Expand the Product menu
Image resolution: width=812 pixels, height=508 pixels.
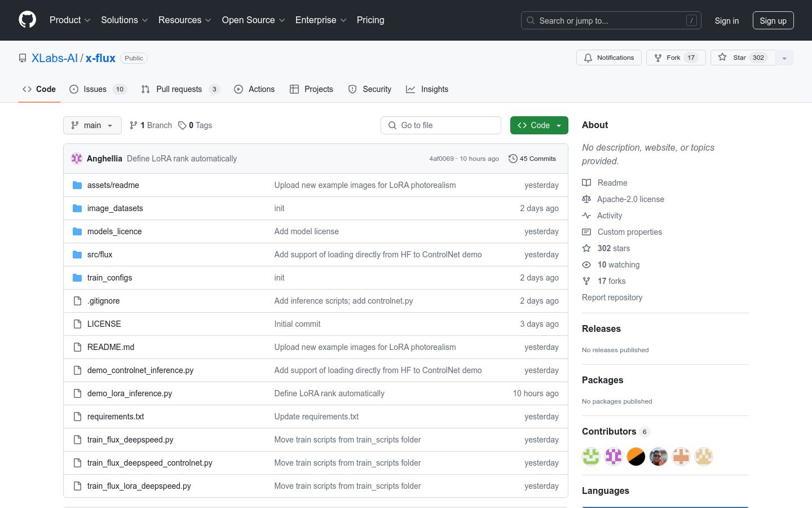click(x=70, y=20)
